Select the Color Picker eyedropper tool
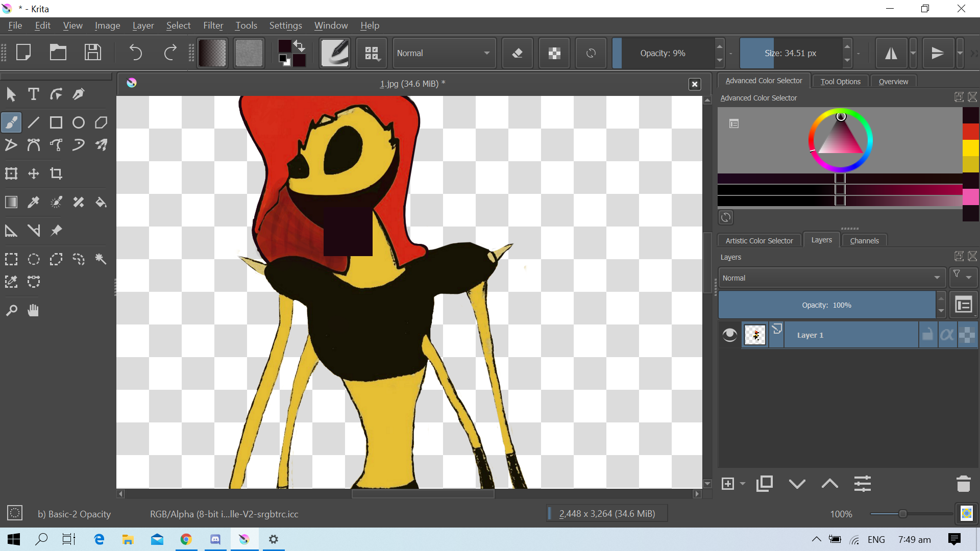The image size is (980, 551). point(34,202)
